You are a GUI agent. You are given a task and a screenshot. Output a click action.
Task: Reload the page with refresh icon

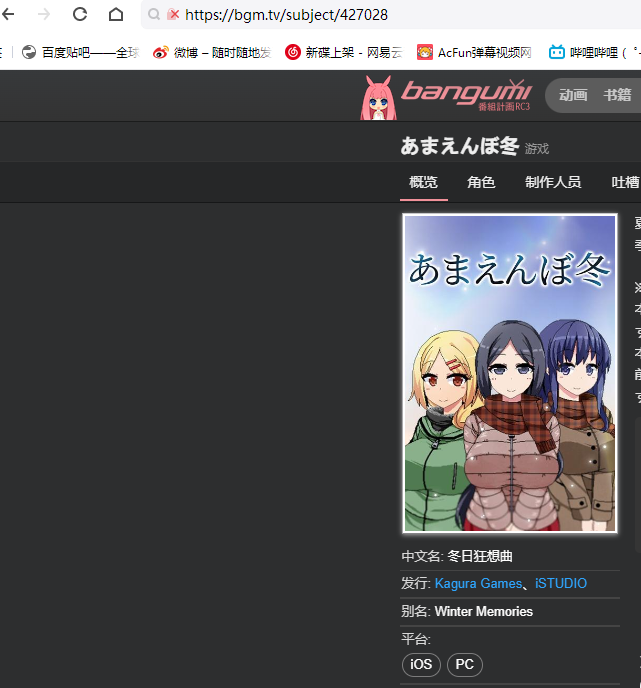pyautogui.click(x=80, y=14)
